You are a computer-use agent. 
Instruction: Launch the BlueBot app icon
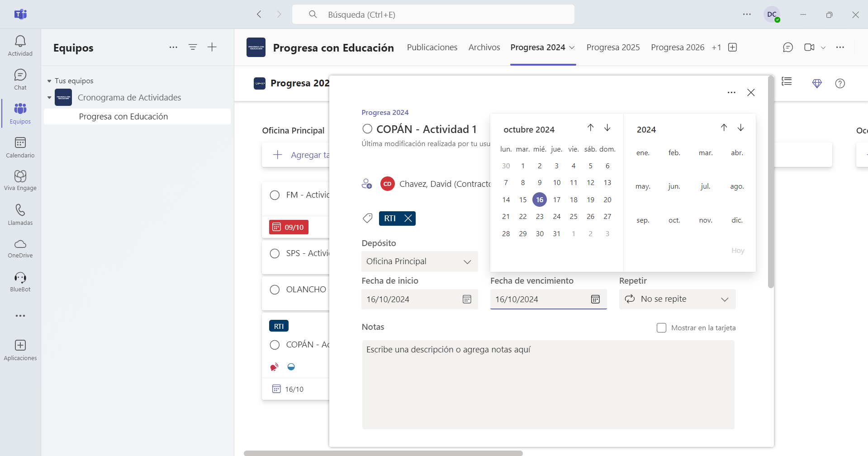20,278
